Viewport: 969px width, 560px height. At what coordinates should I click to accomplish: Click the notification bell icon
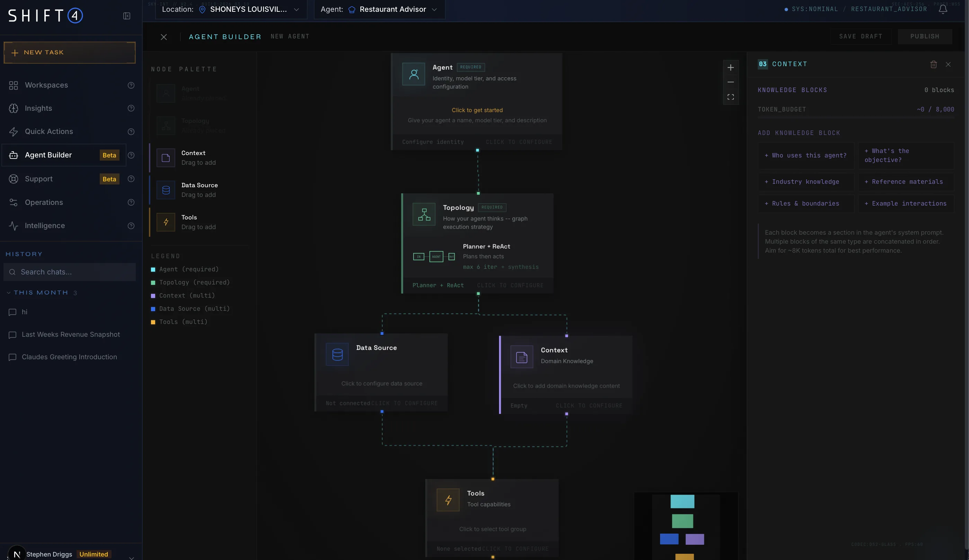943,9
